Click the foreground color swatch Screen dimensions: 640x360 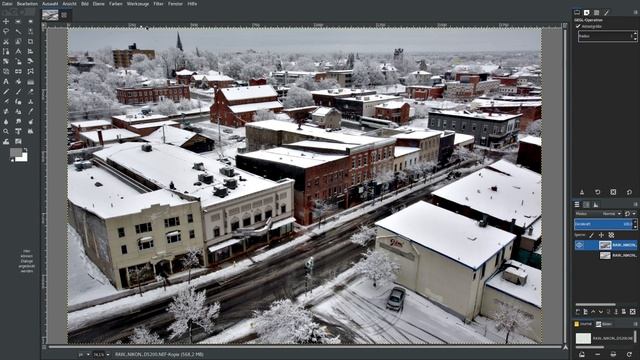[x=16, y=153]
